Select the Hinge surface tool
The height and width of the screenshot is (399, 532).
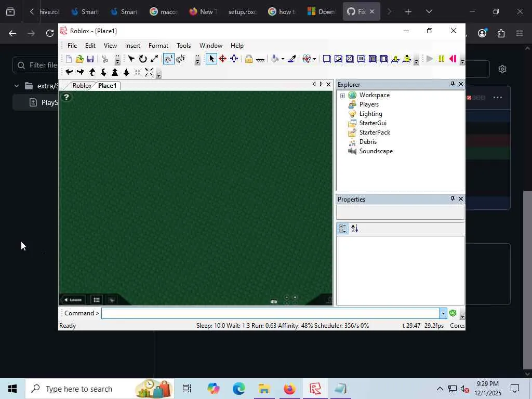pos(395,59)
